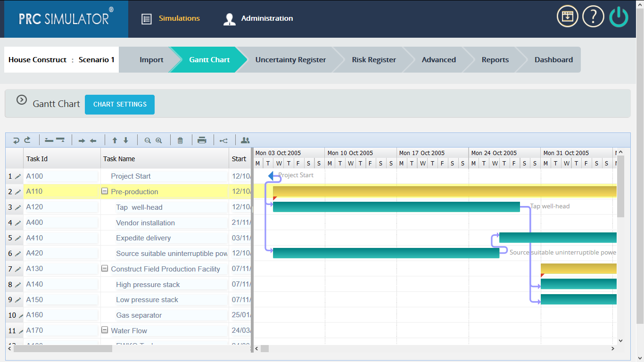Indent task with the right arrow icon

82,140
